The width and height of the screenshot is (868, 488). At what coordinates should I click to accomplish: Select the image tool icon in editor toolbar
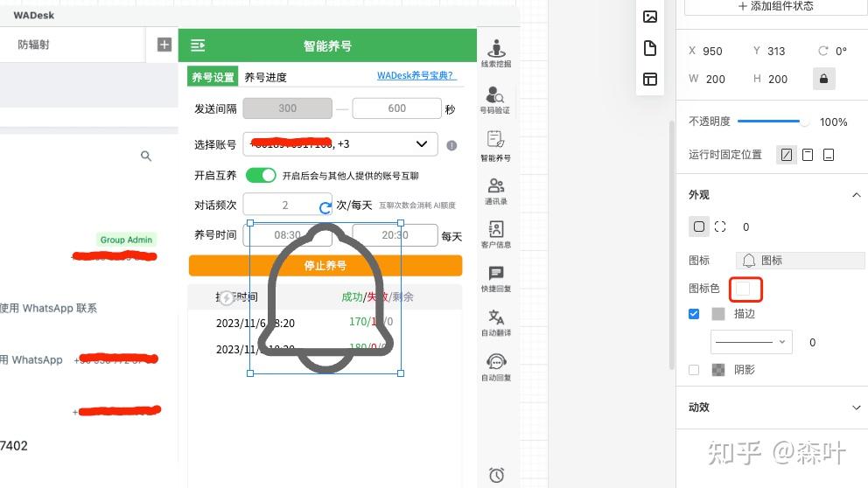click(650, 17)
